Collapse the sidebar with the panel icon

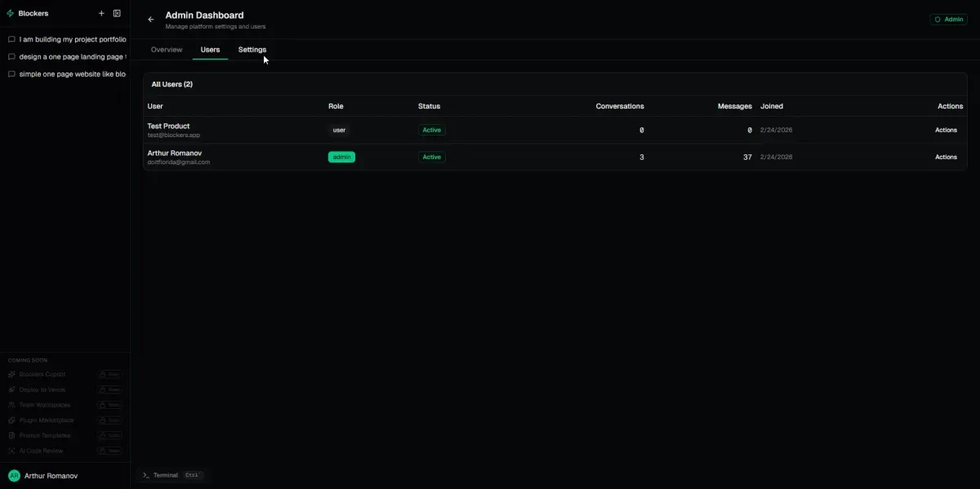pyautogui.click(x=117, y=13)
